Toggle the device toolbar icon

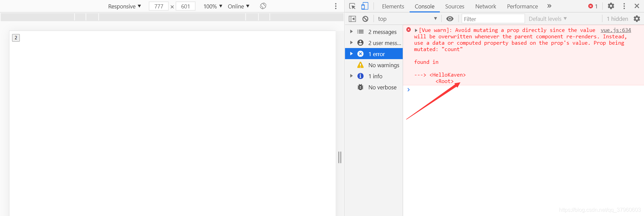(365, 6)
